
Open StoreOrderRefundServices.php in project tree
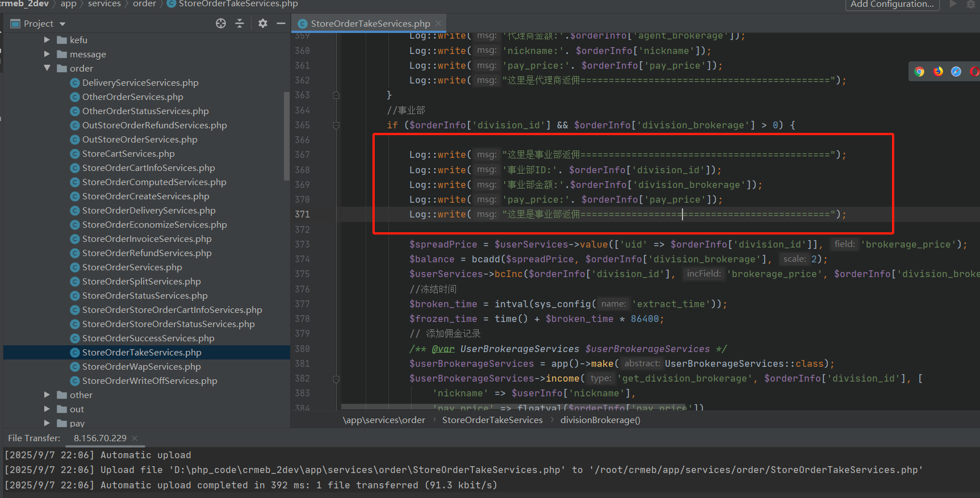pyautogui.click(x=146, y=253)
